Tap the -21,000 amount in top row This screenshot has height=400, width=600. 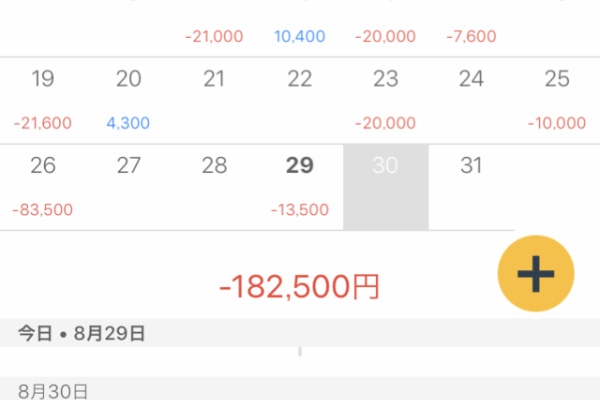pyautogui.click(x=214, y=36)
